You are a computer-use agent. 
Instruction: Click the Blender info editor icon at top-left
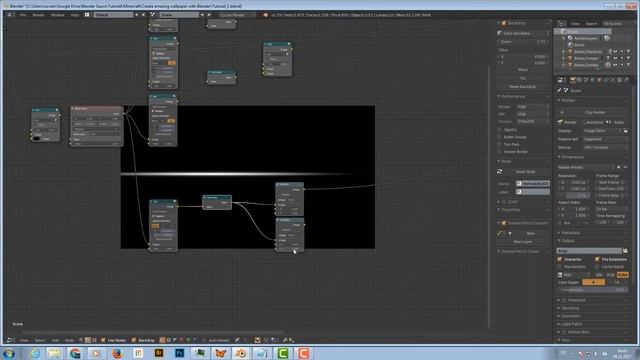click(9, 15)
